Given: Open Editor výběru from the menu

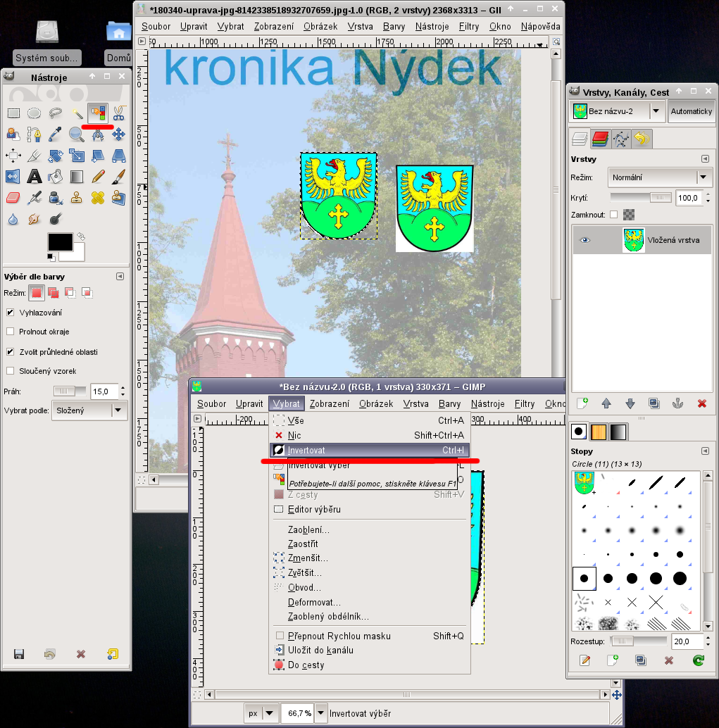Looking at the screenshot, I should click(x=370, y=509).
